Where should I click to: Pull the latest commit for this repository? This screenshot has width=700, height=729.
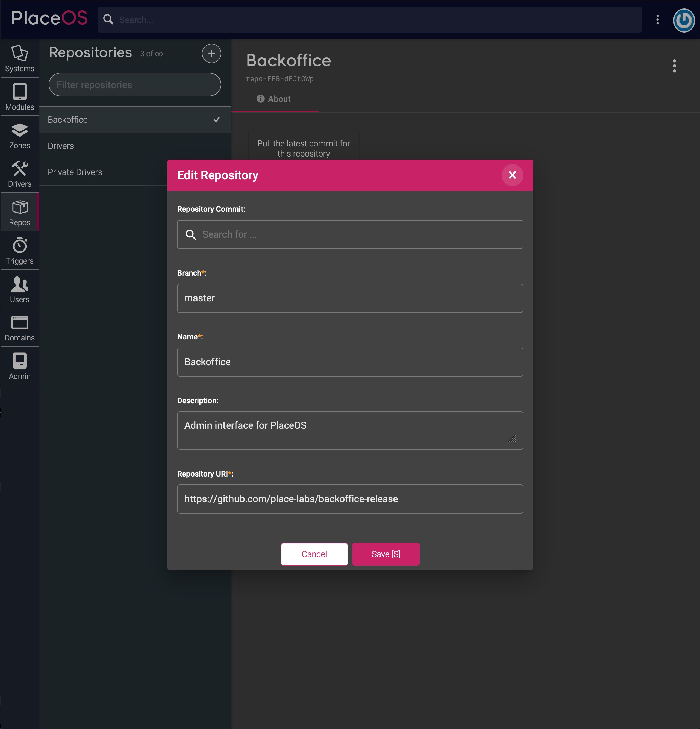[304, 148]
